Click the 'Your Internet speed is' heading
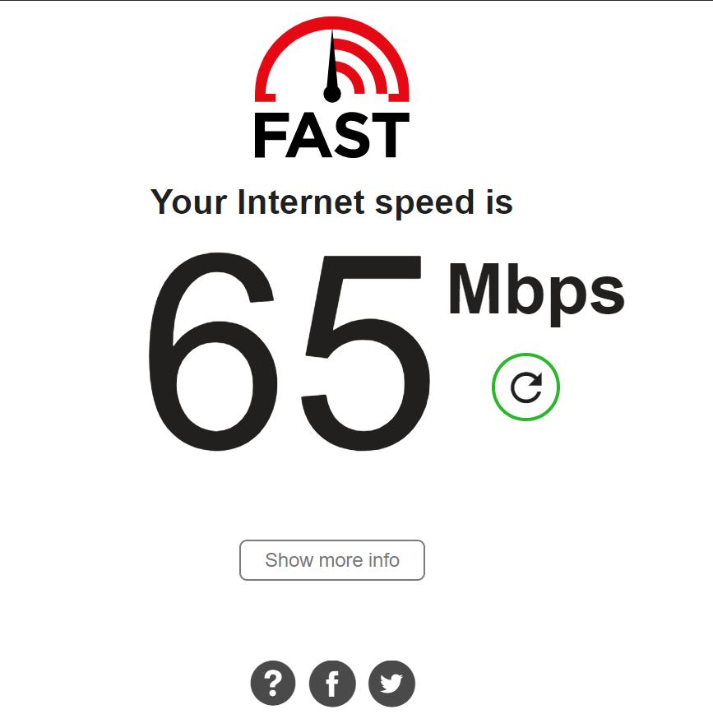Viewport: 713px width, 728px height. [x=331, y=202]
